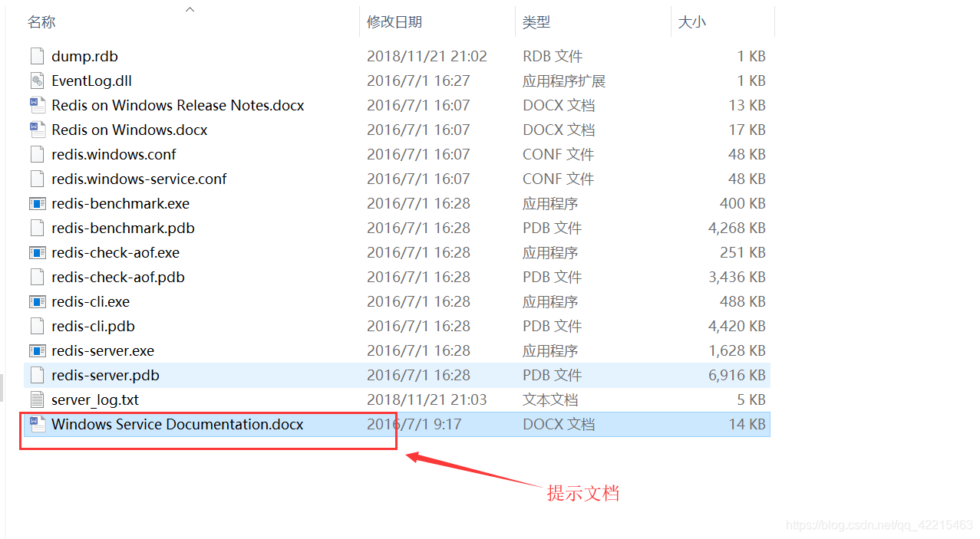Click the 400 KB size of redis-benchmark.exe
The height and width of the screenshot is (539, 980).
tap(743, 203)
